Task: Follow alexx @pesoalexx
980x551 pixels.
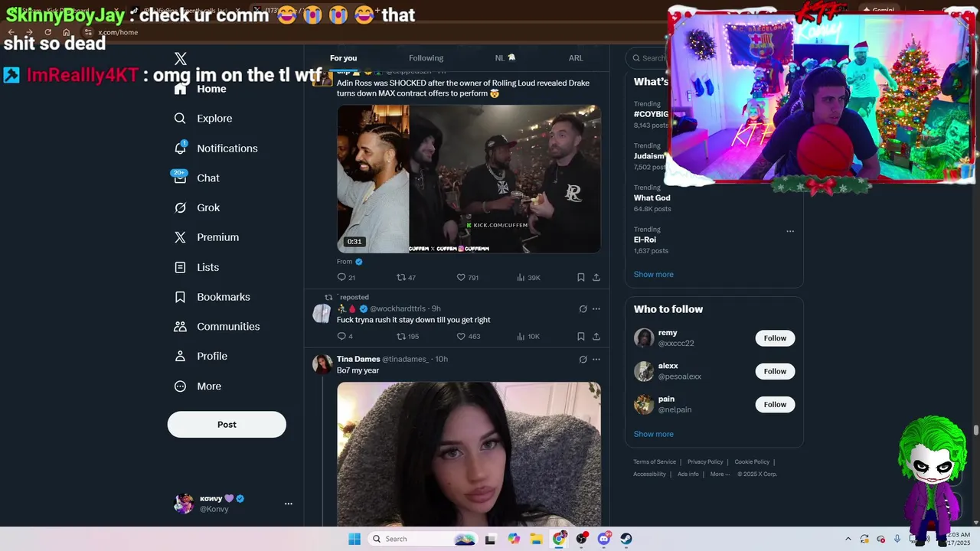Action: (x=775, y=371)
